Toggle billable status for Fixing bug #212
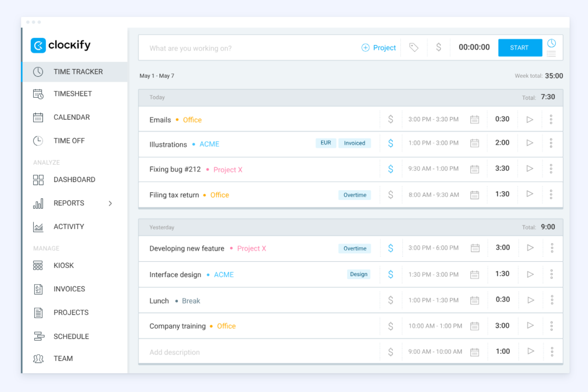The image size is (588, 392). 391,169
